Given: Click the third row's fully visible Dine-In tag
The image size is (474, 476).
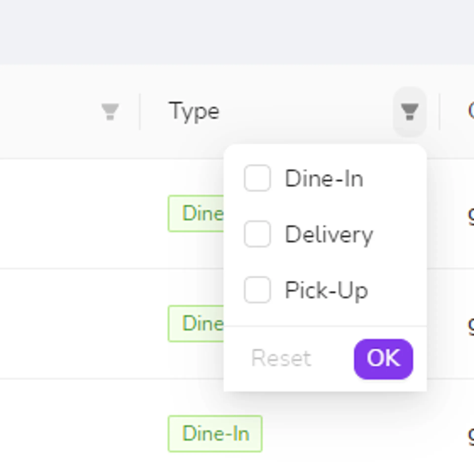Looking at the screenshot, I should (215, 434).
